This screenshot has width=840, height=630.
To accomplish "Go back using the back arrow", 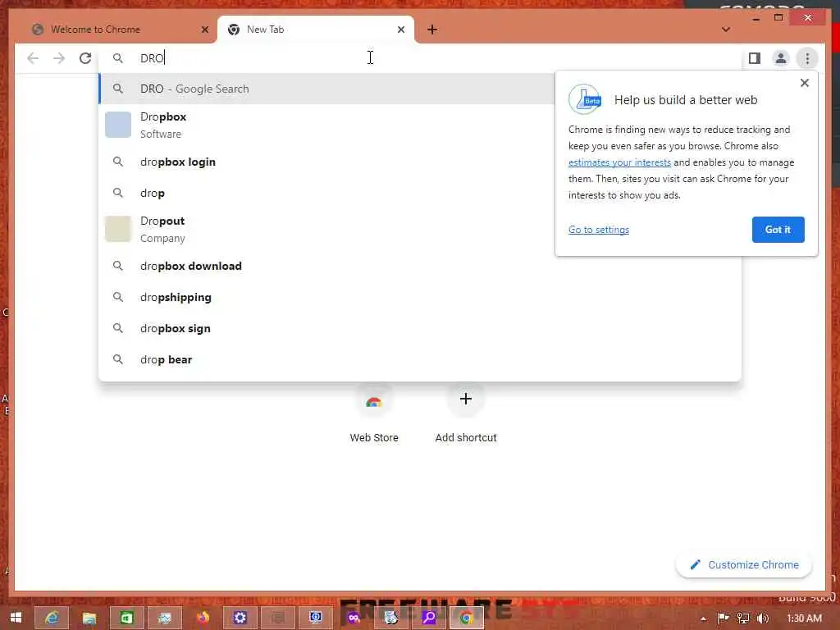I will tap(33, 58).
